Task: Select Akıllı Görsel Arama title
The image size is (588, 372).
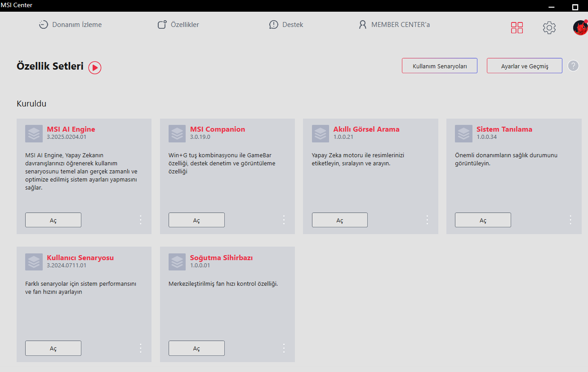Action: tap(366, 129)
